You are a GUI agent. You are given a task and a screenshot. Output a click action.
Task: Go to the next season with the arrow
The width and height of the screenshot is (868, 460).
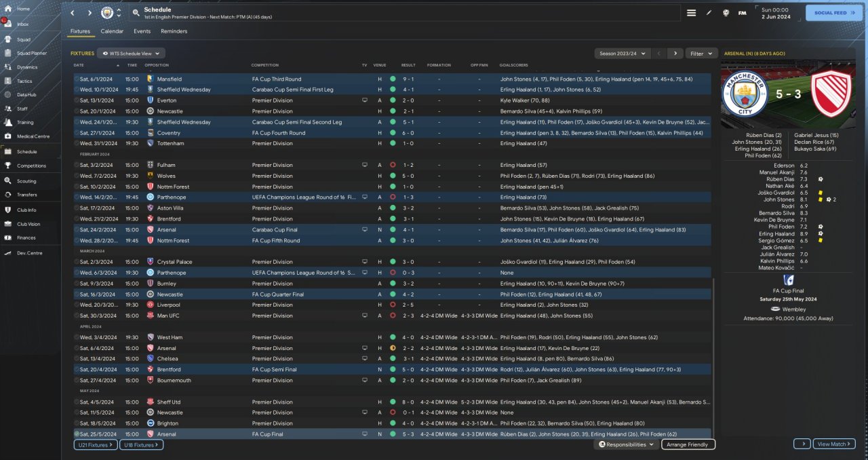[x=675, y=53]
